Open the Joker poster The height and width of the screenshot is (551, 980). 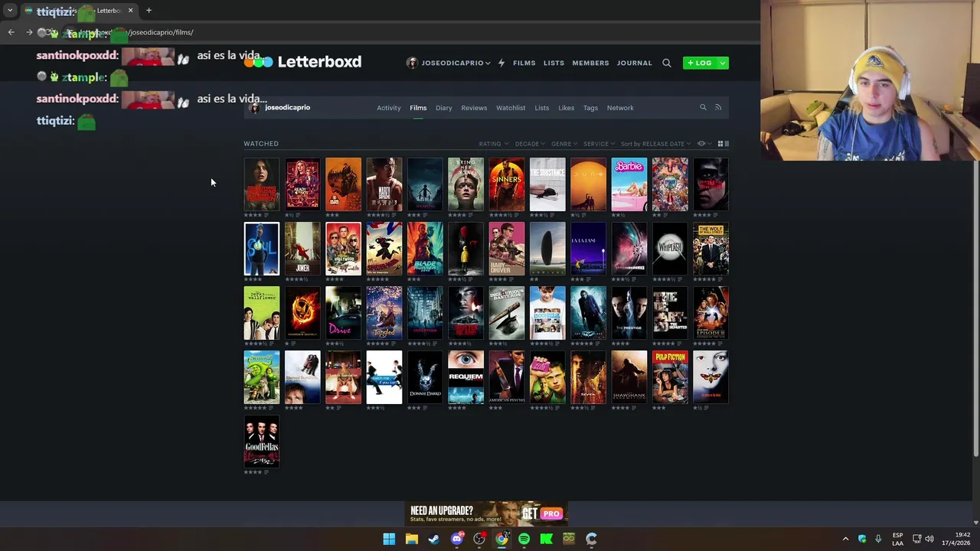[302, 249]
